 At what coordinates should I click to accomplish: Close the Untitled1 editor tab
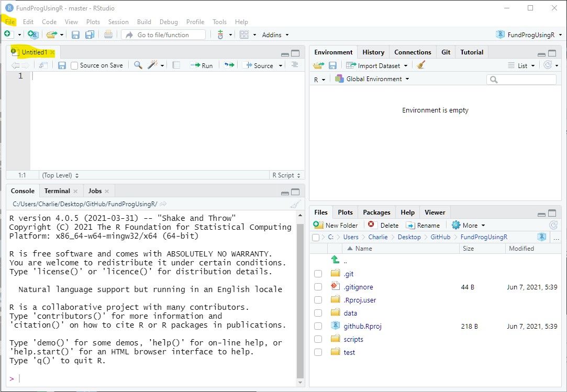pyautogui.click(x=52, y=52)
